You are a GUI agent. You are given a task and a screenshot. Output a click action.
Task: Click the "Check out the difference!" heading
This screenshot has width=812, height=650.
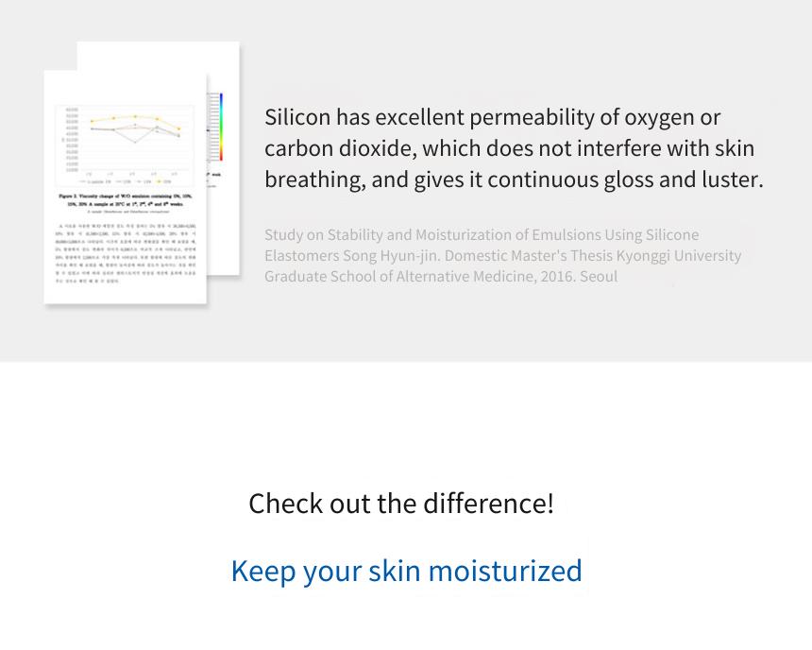point(401,504)
